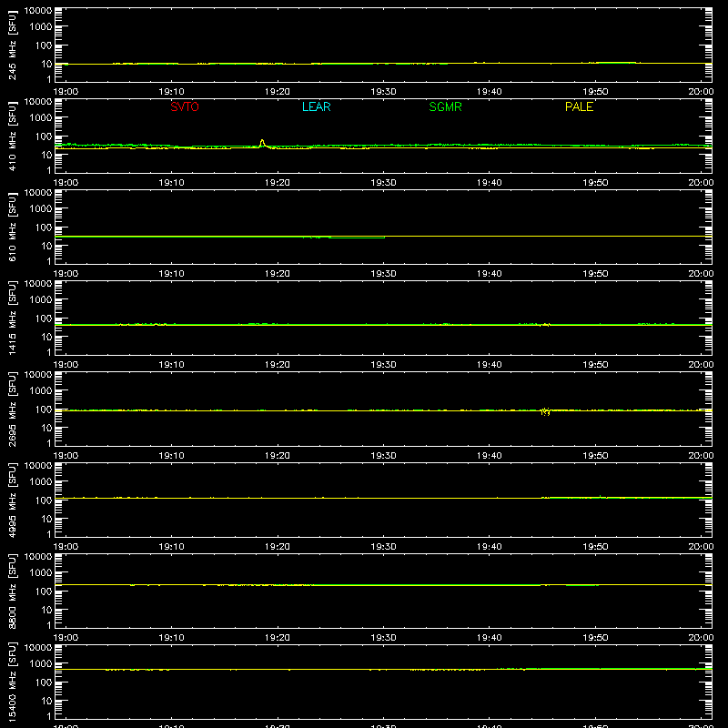
Task: Select the 2695 MHz [SFU] axis title
Action: [12, 409]
